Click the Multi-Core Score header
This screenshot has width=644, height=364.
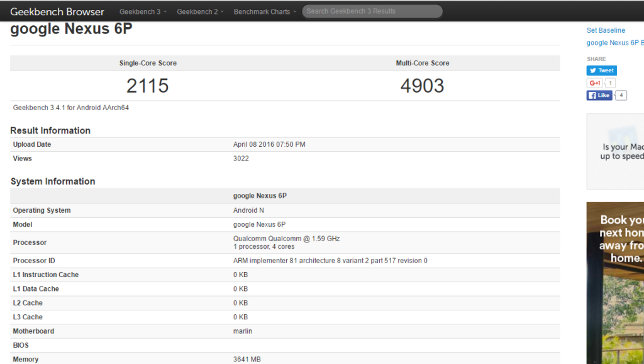(423, 63)
